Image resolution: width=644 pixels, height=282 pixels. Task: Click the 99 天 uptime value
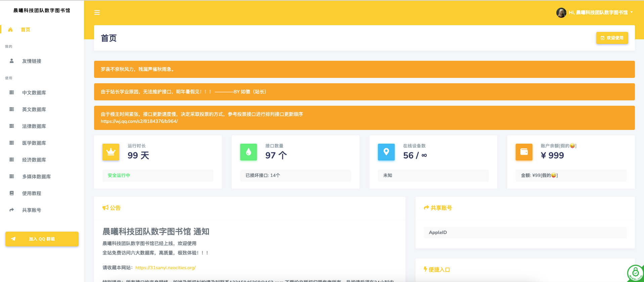coord(138,155)
